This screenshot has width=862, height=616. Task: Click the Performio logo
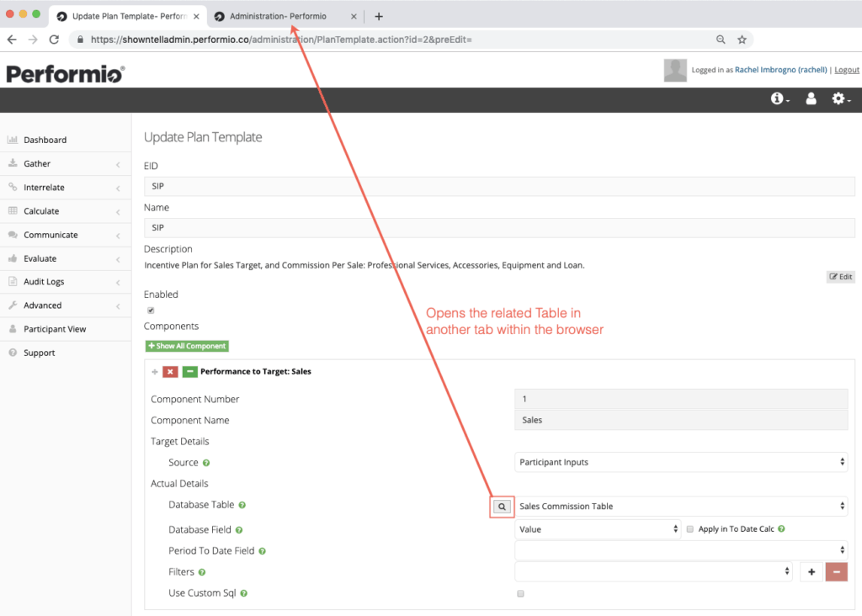pos(66,74)
